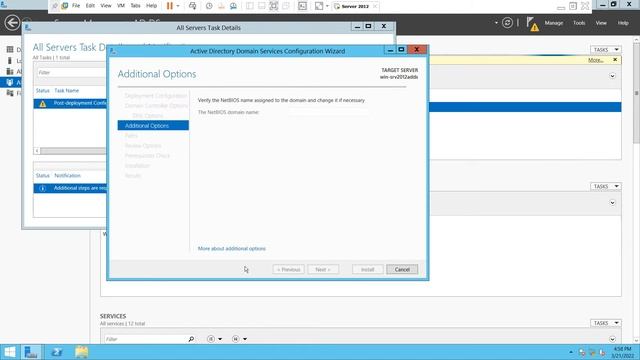The width and height of the screenshot is (640, 360).
Task: Open the middle TASKS dropdown
Action: click(605, 186)
